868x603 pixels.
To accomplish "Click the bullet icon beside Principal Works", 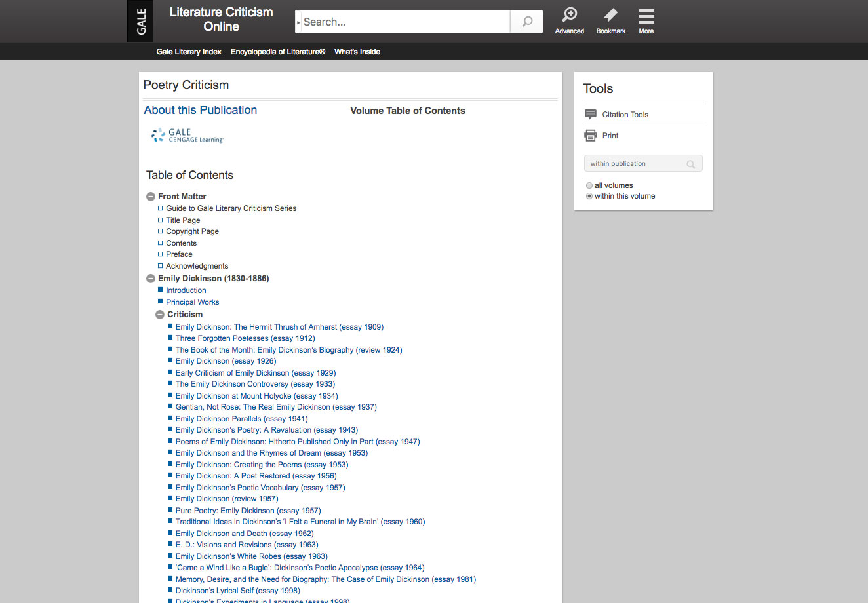I will (160, 301).
